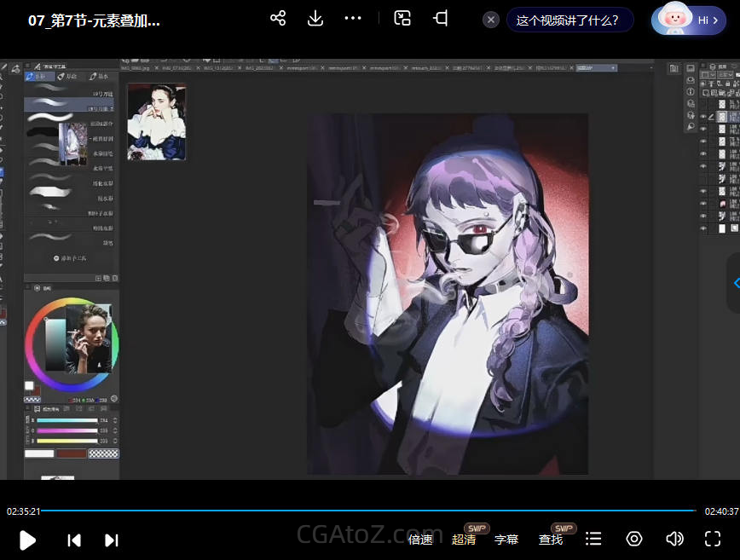Open the volume control
Screen dimensions: 740x560
click(x=674, y=539)
